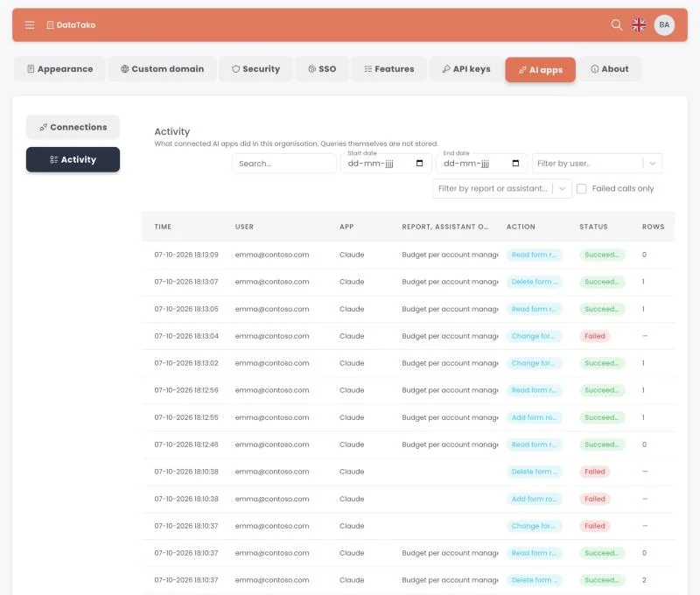Select the API keys tab
The height and width of the screenshot is (595, 700).
pos(465,69)
